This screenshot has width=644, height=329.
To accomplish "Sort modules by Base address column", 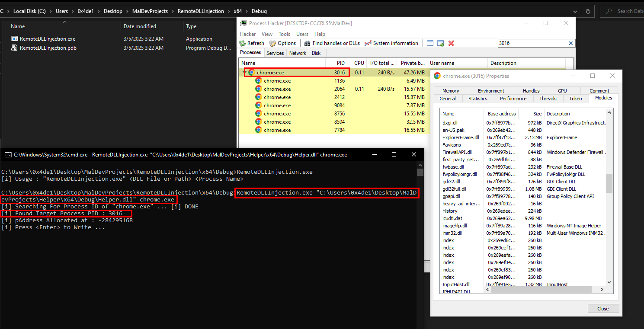I will pos(502,114).
